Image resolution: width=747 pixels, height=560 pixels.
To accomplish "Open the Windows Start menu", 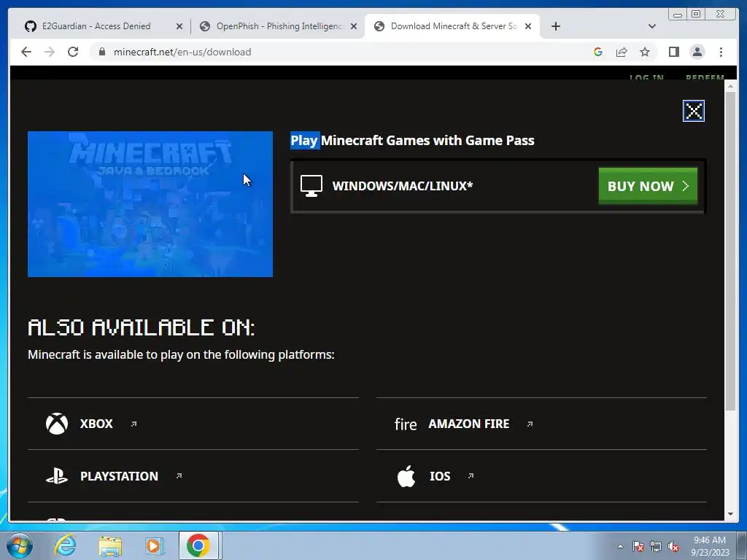I will (20, 545).
